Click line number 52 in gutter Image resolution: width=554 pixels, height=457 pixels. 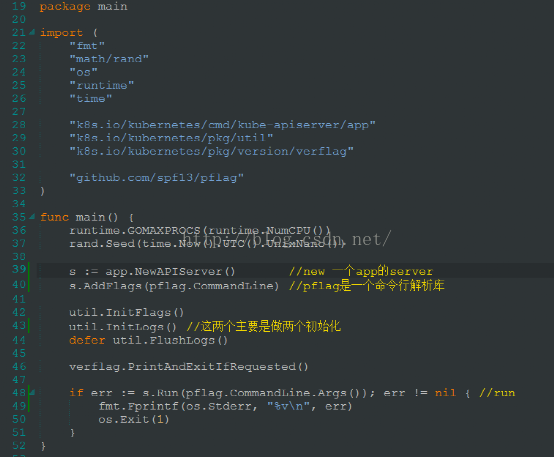coord(19,445)
